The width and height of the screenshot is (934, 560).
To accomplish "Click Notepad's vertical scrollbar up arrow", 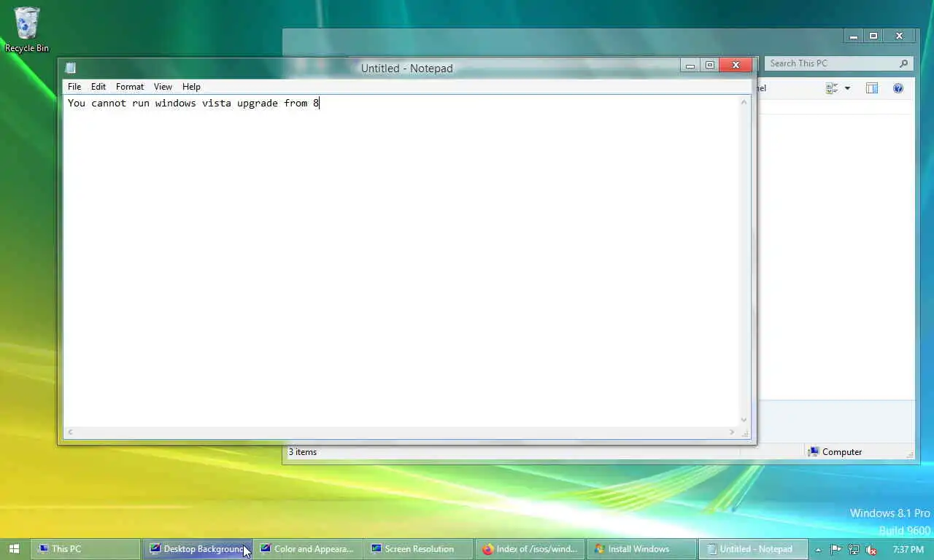I will coord(744,102).
